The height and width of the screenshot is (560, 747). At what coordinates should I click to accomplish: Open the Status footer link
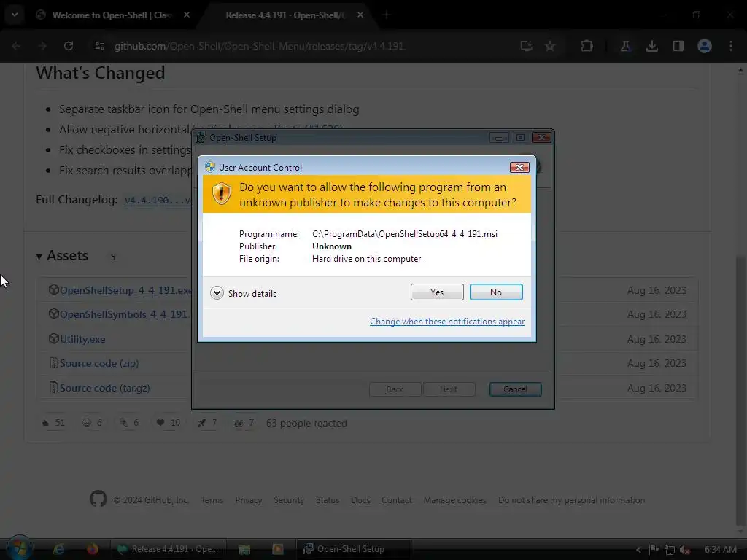(x=328, y=500)
